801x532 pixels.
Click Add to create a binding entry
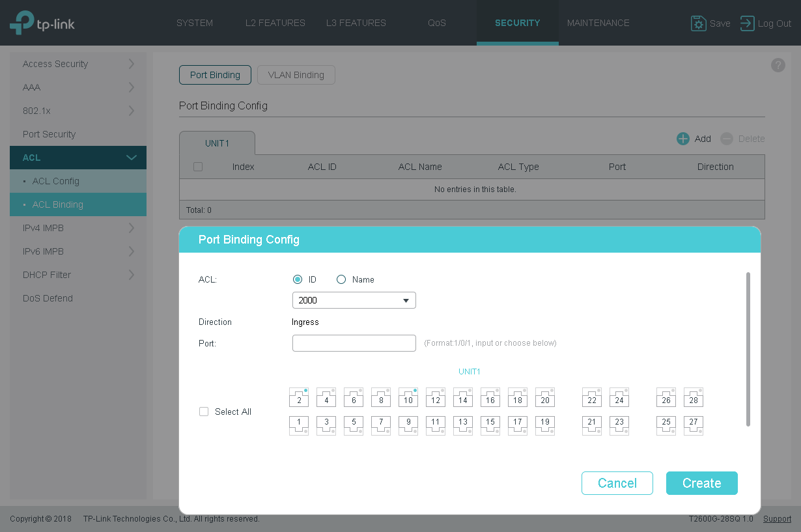(694, 139)
